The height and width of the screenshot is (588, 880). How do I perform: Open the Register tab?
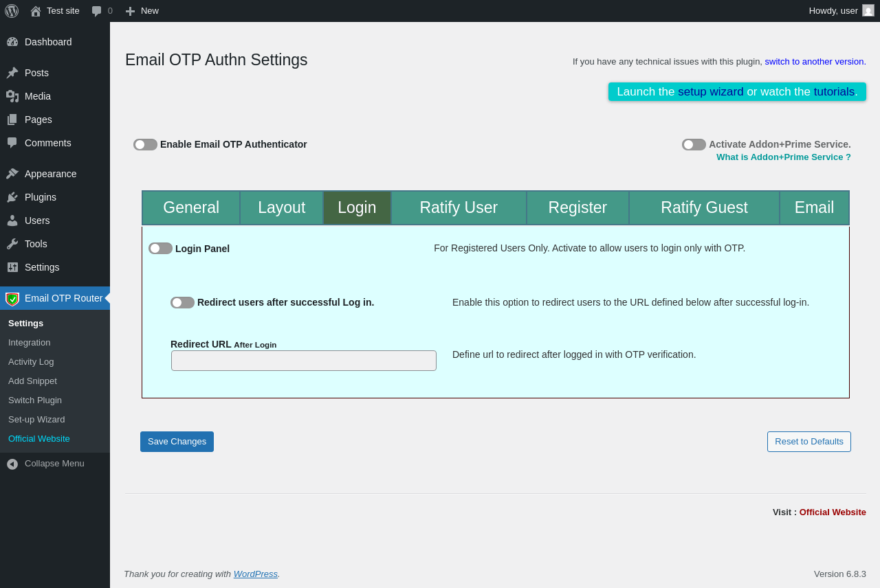point(577,207)
